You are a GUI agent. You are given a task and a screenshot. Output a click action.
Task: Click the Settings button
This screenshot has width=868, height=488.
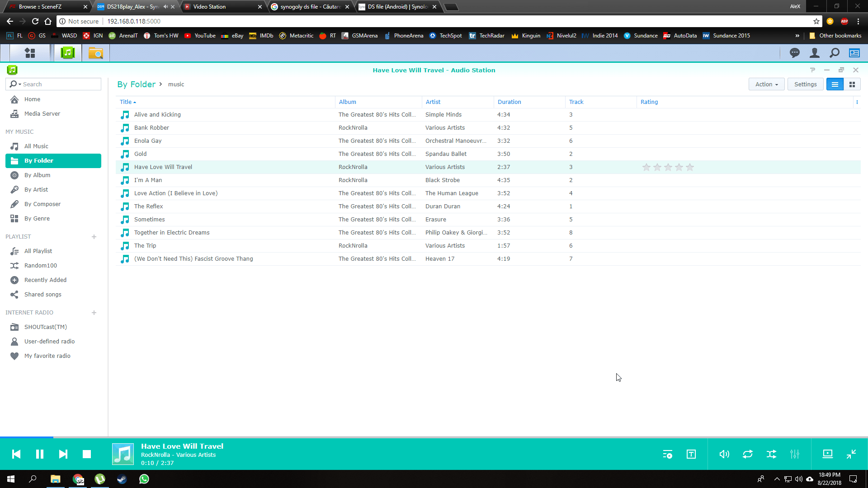click(x=805, y=84)
